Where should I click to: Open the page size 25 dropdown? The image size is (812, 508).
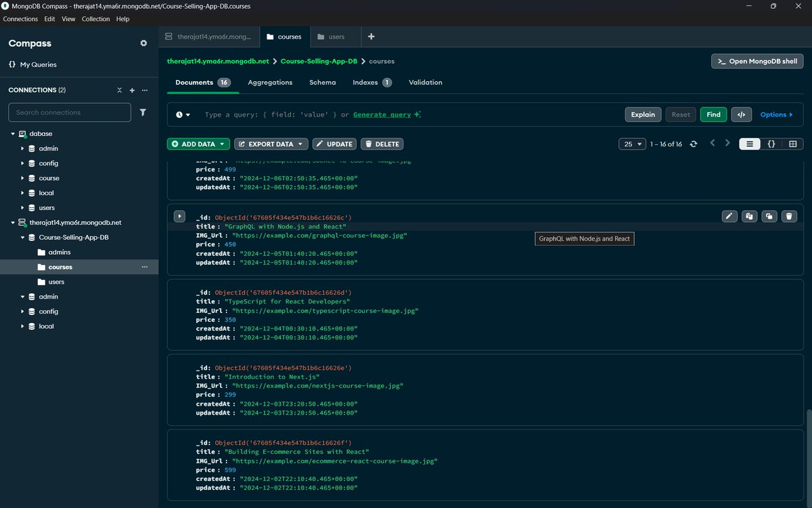pos(631,144)
